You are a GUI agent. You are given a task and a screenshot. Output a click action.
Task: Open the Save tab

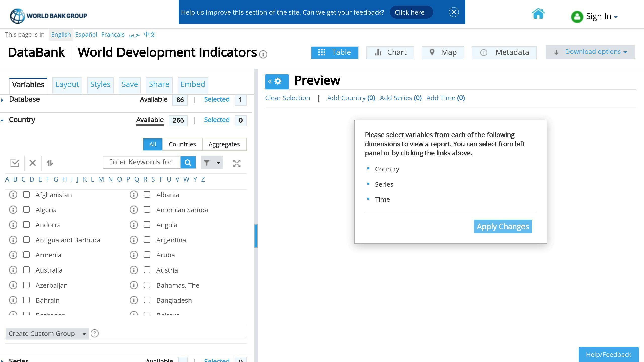tap(130, 85)
